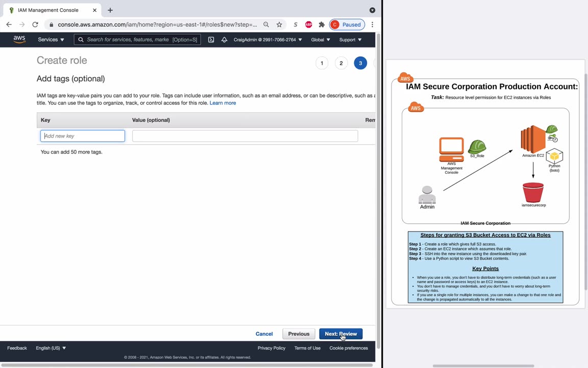The height and width of the screenshot is (368, 588).
Task: Open a new browser tab
Action: coord(110,10)
